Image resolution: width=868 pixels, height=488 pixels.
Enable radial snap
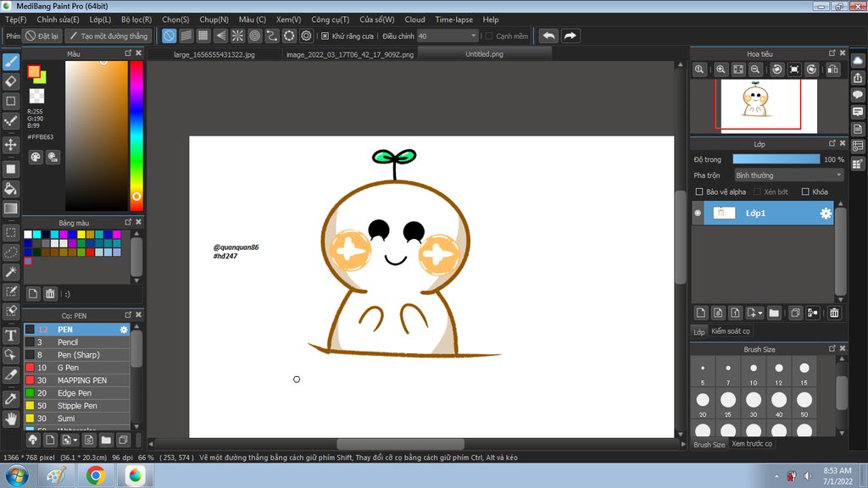(237, 36)
